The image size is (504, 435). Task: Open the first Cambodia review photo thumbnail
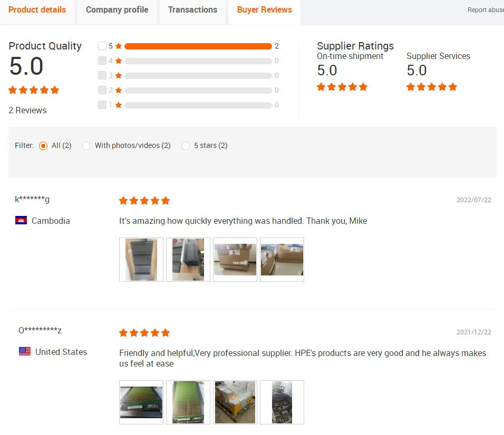141,260
